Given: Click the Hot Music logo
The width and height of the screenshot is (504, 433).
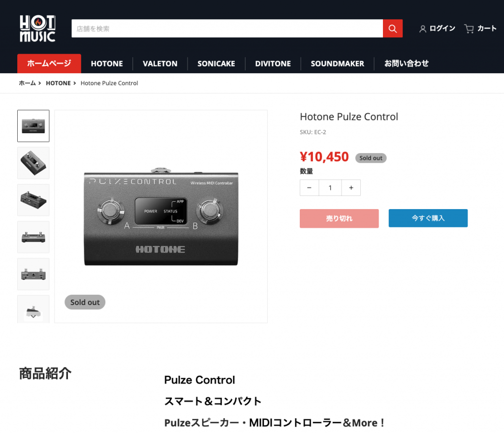Looking at the screenshot, I should click(x=37, y=28).
